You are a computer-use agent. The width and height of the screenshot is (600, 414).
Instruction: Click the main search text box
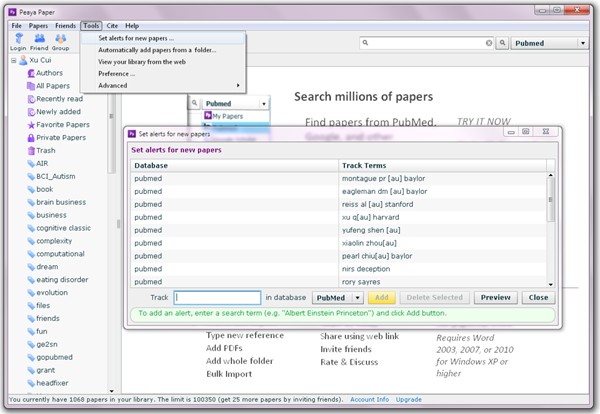point(426,43)
